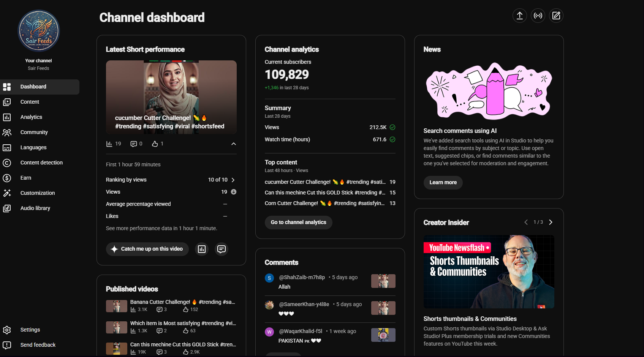This screenshot has height=357, width=644.
Task: Select Community in the sidebar
Action: pos(40,132)
